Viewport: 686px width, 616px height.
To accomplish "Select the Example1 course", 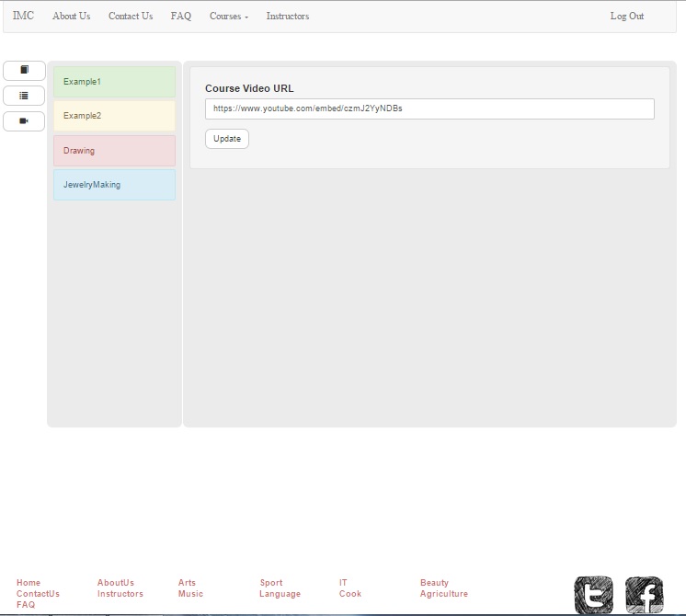I will pyautogui.click(x=114, y=82).
